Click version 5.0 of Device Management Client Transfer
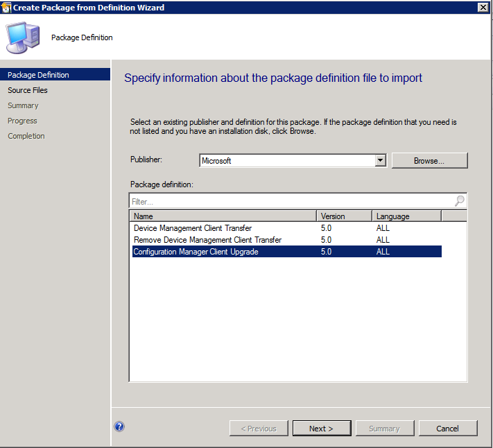This screenshot has height=448, width=493. (326, 228)
